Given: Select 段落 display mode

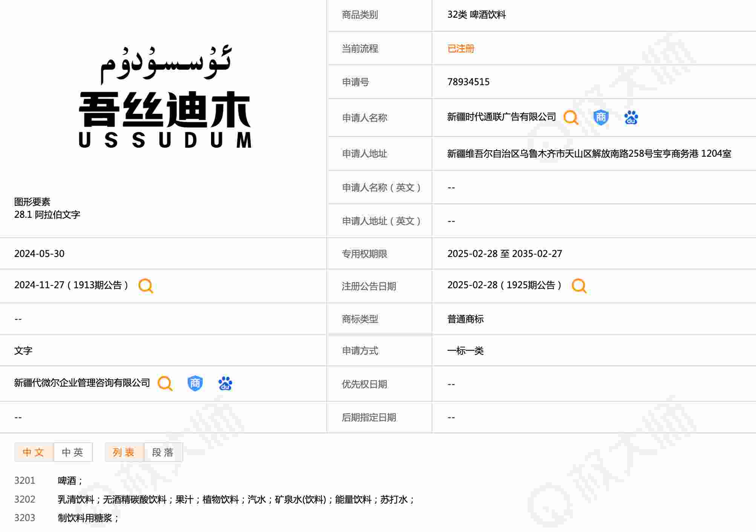Looking at the screenshot, I should point(163,452).
